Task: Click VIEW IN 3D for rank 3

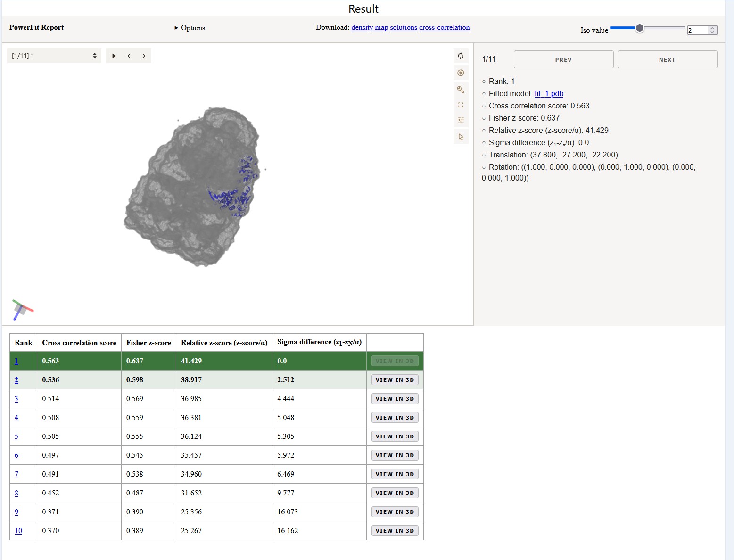Action: pyautogui.click(x=395, y=399)
